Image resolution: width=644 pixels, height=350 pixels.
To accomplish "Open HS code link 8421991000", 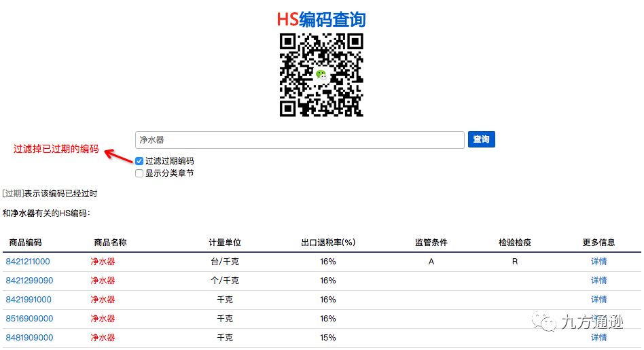I will click(x=29, y=300).
